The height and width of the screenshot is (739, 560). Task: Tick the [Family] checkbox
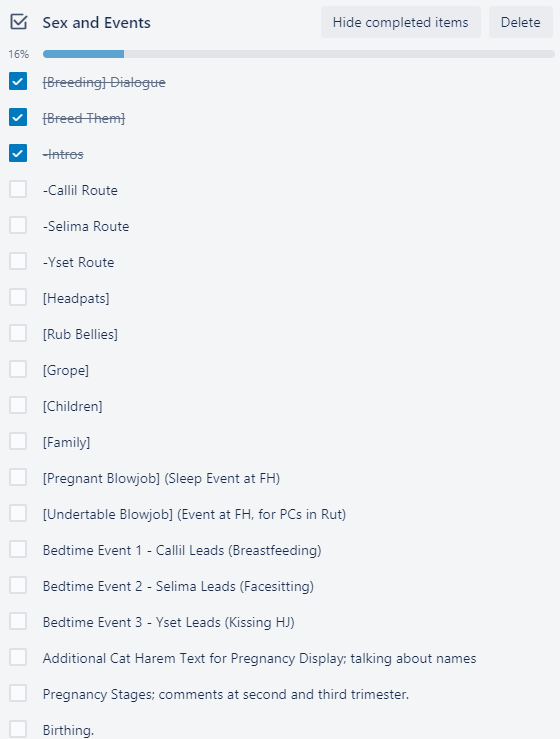point(18,441)
